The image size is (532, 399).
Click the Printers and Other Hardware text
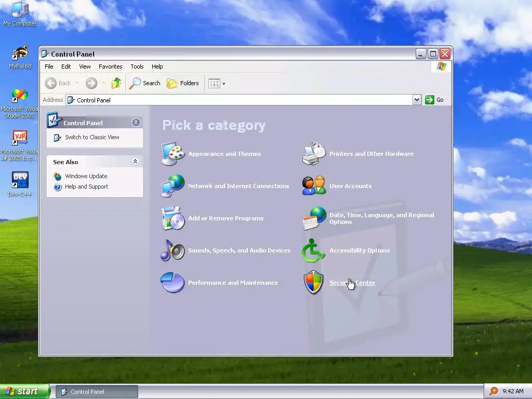click(371, 154)
